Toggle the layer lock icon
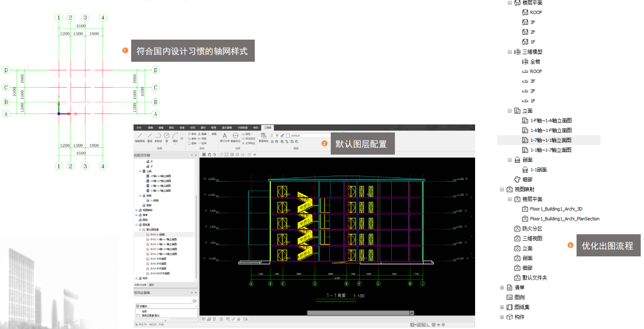Screen dimensions: 644x329 tap(282, 135)
